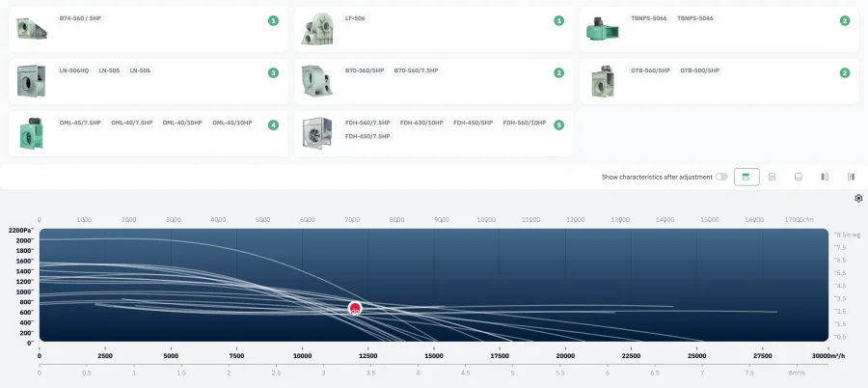Click the red operating point marker on chart

[355, 308]
